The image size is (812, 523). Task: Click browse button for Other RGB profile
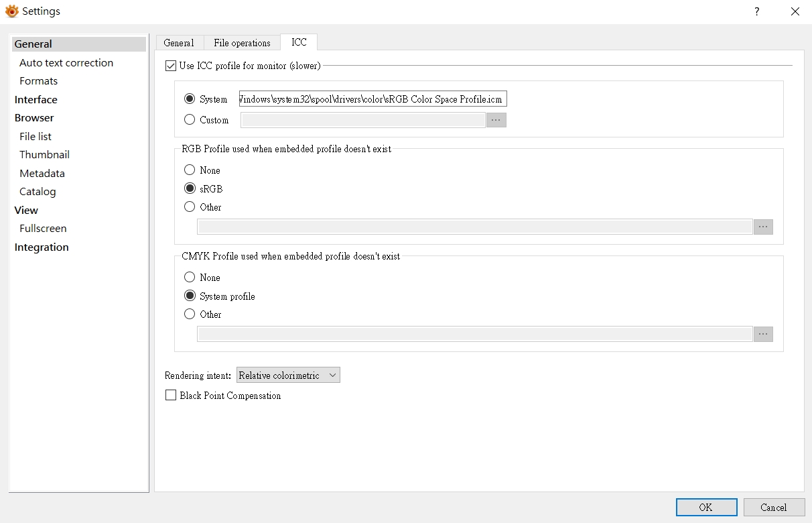pyautogui.click(x=763, y=227)
